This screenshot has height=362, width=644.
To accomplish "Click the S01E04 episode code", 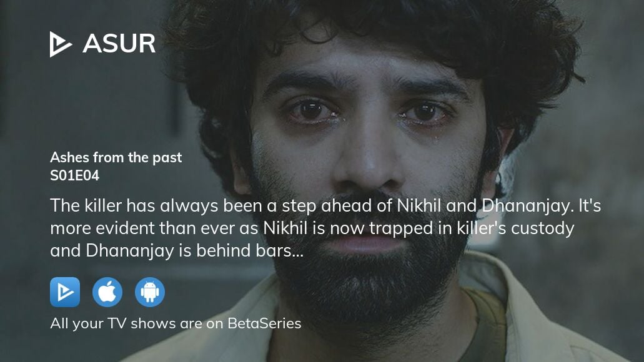I will 75,175.
